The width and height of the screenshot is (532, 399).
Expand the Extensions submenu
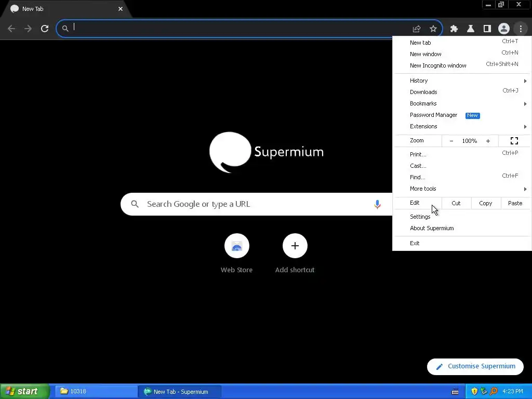click(x=462, y=126)
